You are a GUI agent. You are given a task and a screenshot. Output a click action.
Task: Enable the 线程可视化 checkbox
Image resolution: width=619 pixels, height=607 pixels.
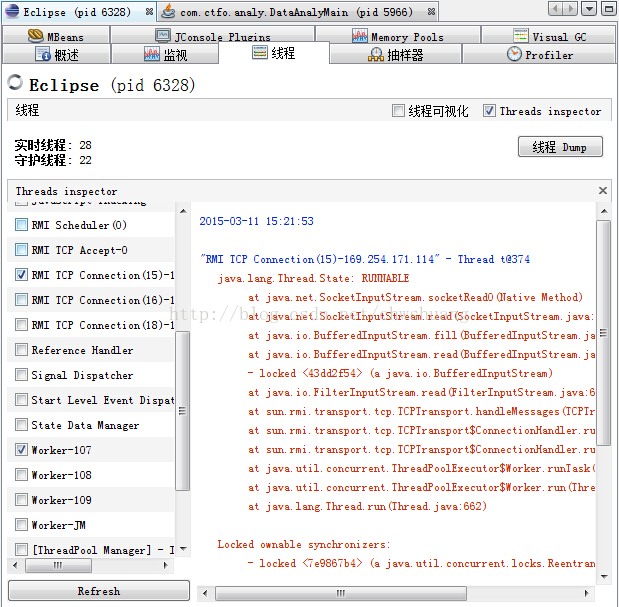[398, 111]
